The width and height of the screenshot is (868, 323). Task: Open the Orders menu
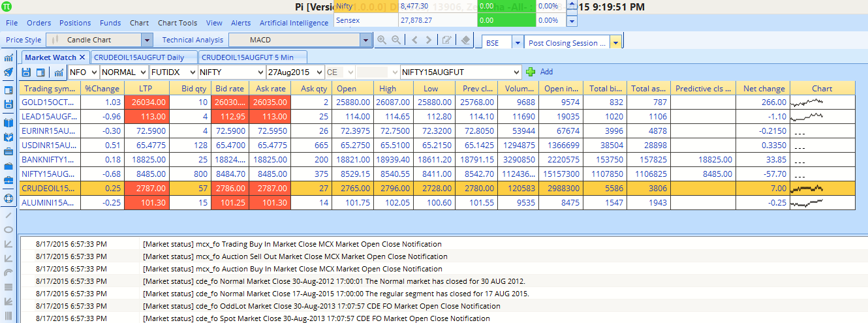tap(39, 23)
